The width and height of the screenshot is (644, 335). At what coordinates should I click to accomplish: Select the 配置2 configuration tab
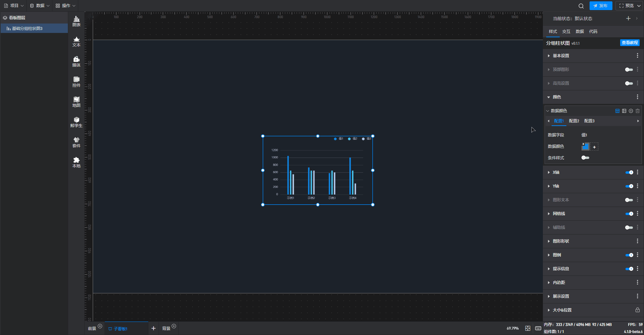pos(574,121)
